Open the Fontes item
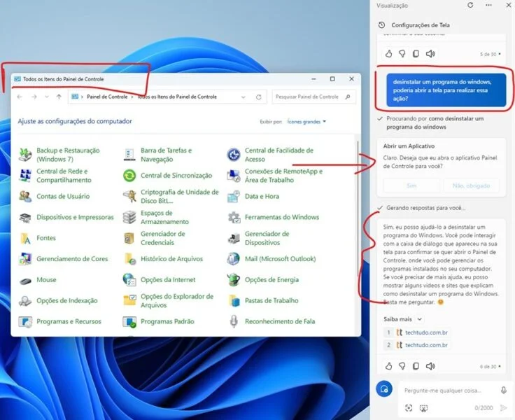The height and width of the screenshot is (420, 515). point(37,238)
